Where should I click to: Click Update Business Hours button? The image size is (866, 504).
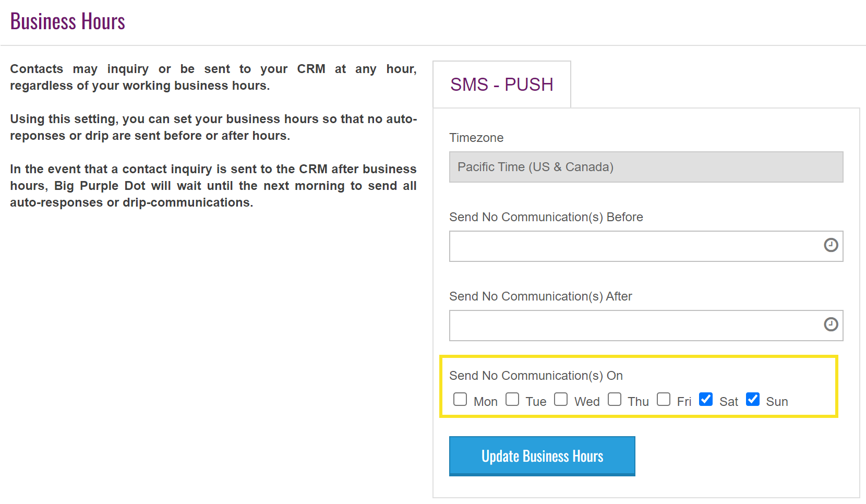[542, 456]
